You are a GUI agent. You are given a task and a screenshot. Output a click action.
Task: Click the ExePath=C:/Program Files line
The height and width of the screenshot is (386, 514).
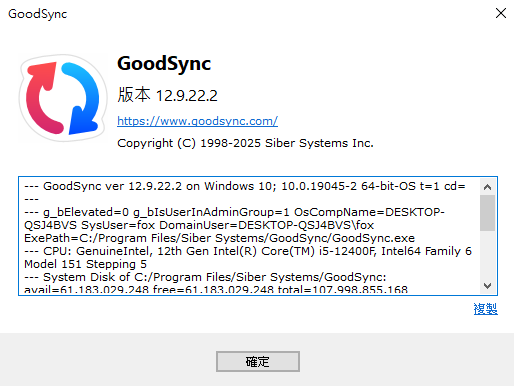[x=219, y=238]
